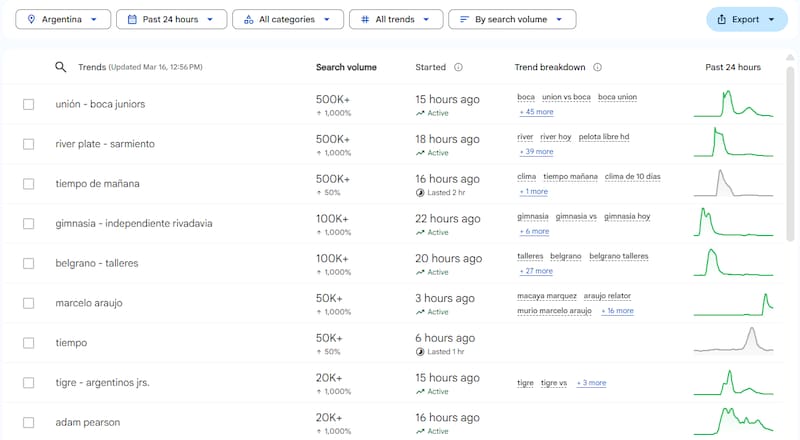
Task: Click +1 more under tiempo de mañana breakdown
Action: tap(534, 191)
